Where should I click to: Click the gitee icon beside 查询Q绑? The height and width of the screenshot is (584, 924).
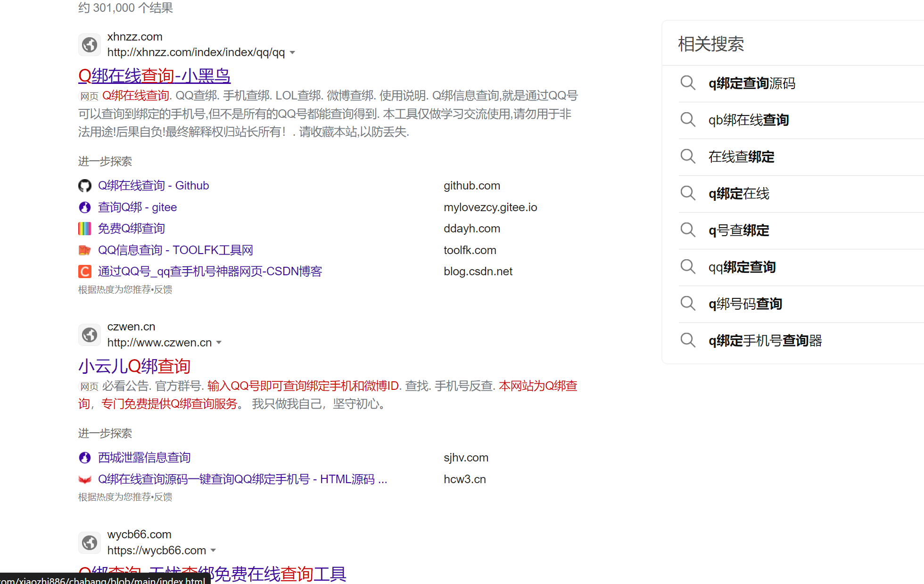pyautogui.click(x=85, y=207)
